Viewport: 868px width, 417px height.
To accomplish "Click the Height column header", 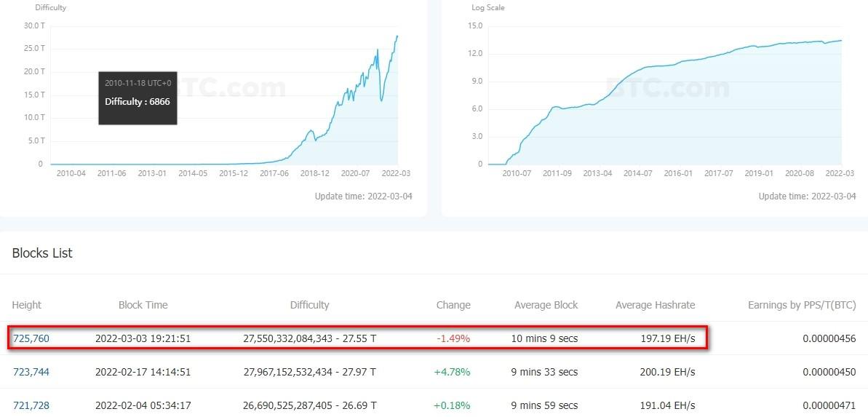I will pos(27,305).
